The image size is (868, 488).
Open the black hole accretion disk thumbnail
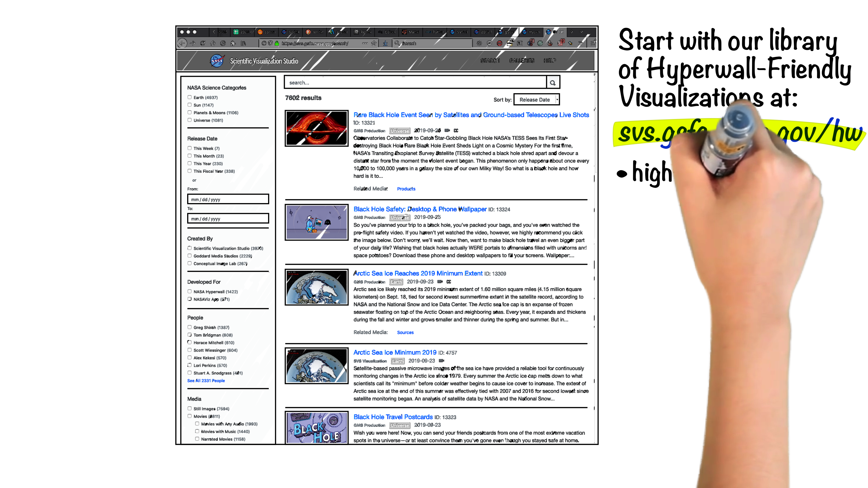pyautogui.click(x=316, y=128)
